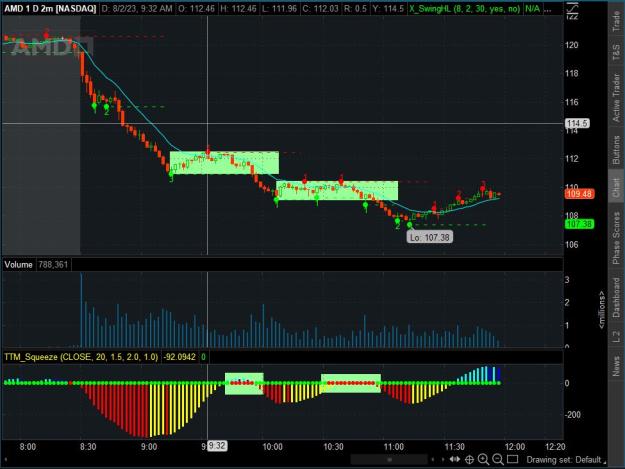Open the Phase Scores sidebar tab
Image resolution: width=625 pixels, height=469 pixels.
(x=616, y=238)
